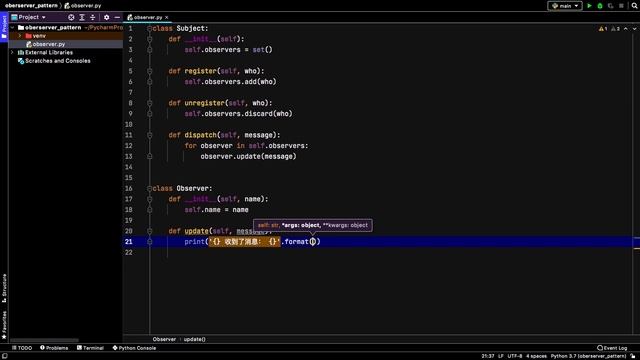Start debugging with the green bug icon
Screen dimensions: 640x360
click(x=600, y=6)
